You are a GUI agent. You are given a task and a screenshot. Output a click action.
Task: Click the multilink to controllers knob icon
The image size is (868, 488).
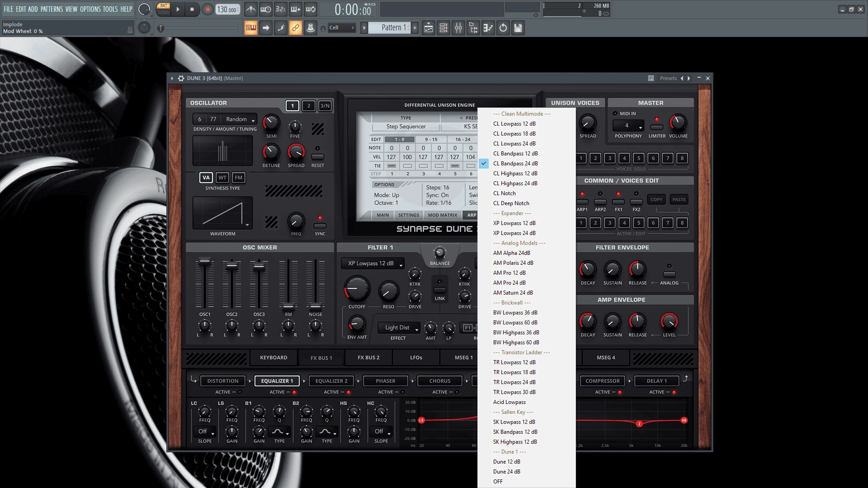(311, 28)
